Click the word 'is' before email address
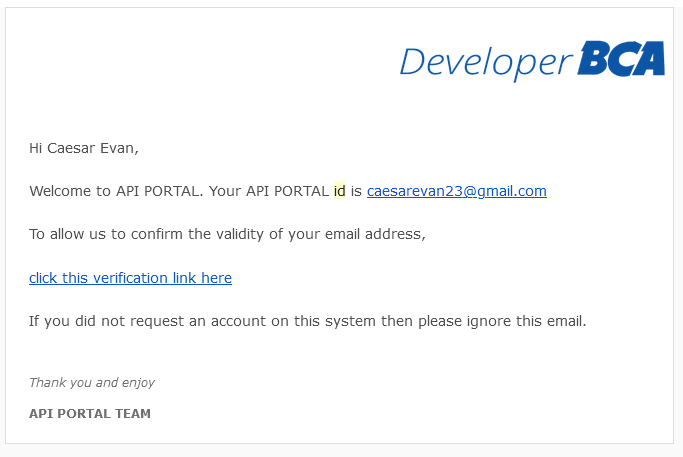683x457 pixels. [356, 191]
